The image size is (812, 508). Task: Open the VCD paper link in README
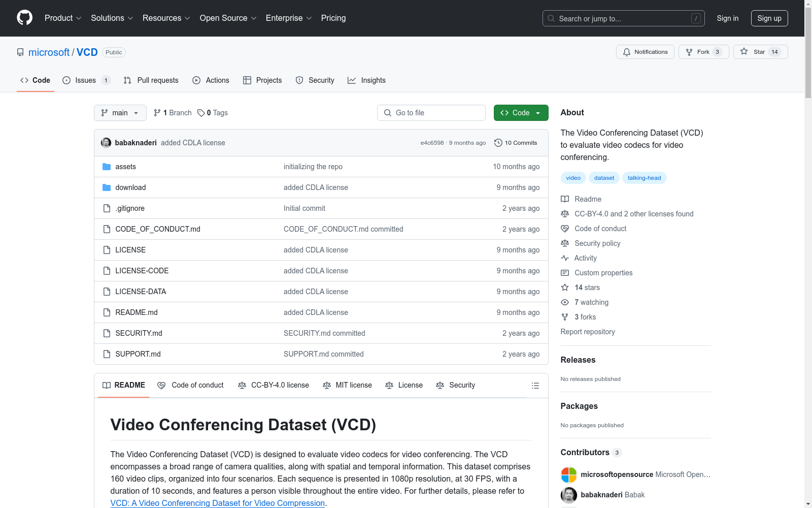pos(218,503)
